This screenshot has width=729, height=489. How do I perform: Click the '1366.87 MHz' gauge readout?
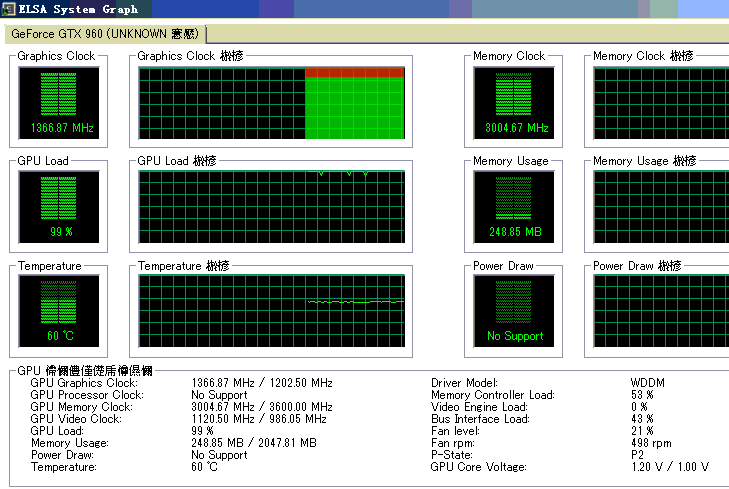62,128
